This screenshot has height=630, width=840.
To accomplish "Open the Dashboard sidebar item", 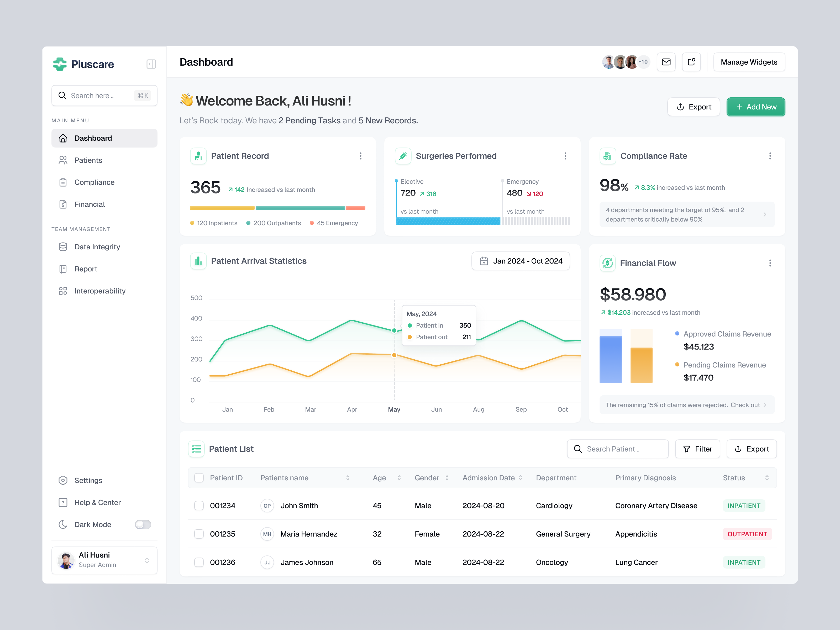I will pyautogui.click(x=93, y=138).
